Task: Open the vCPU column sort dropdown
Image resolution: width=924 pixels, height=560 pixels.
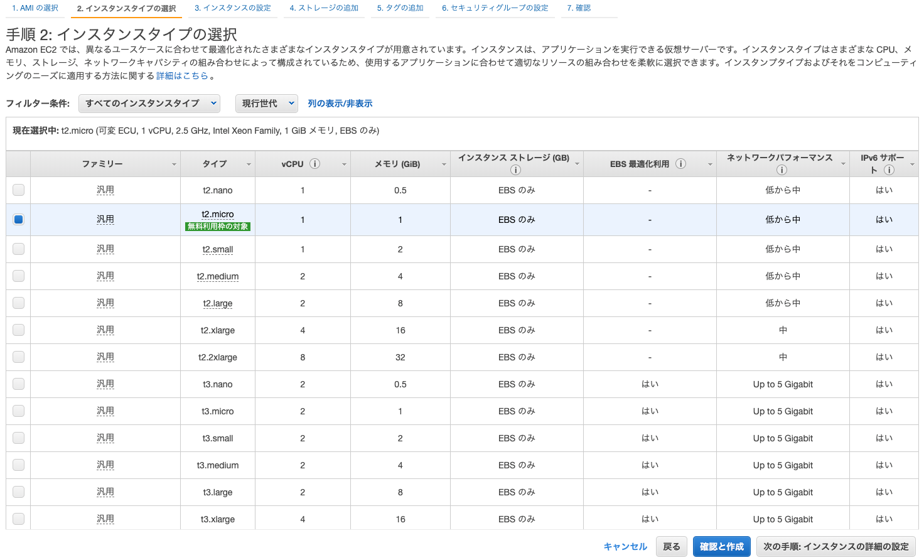Action: (x=343, y=164)
